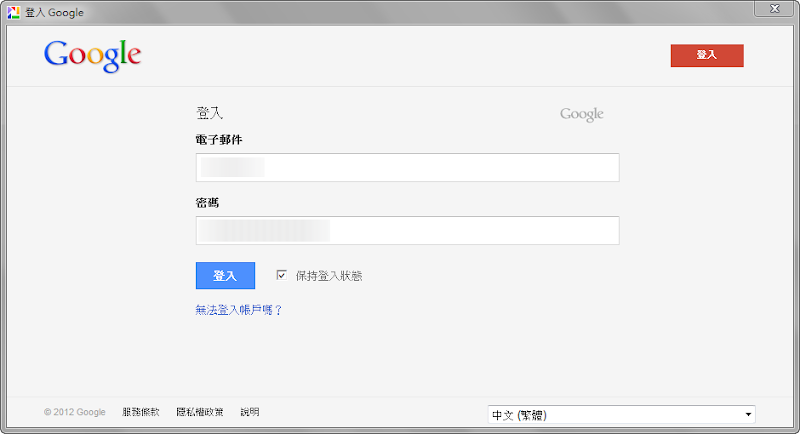Image resolution: width=800 pixels, height=434 pixels.
Task: Focus the 密碼 password input field
Action: pos(407,231)
